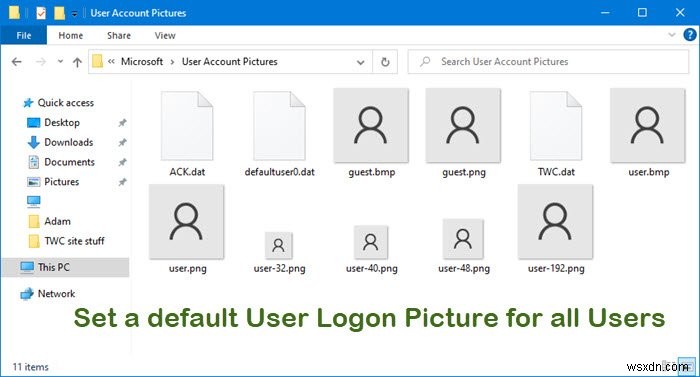700x377 pixels.
Task: Open the recent locations dropdown arrow
Action: (60, 62)
